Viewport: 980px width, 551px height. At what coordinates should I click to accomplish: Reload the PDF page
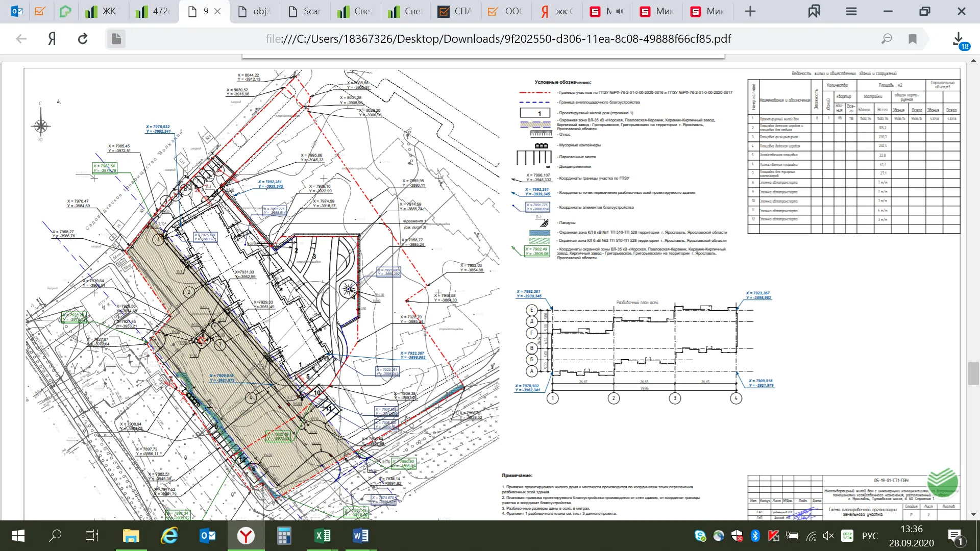click(83, 39)
